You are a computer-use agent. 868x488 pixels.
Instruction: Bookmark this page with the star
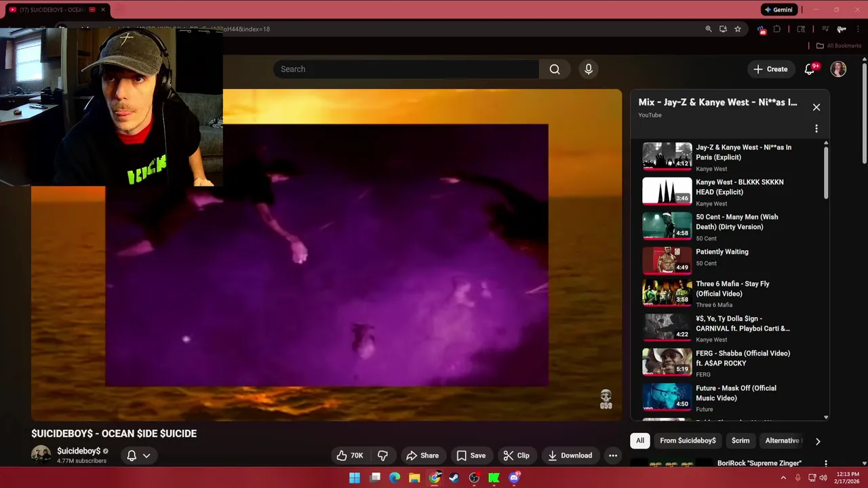coord(738,29)
